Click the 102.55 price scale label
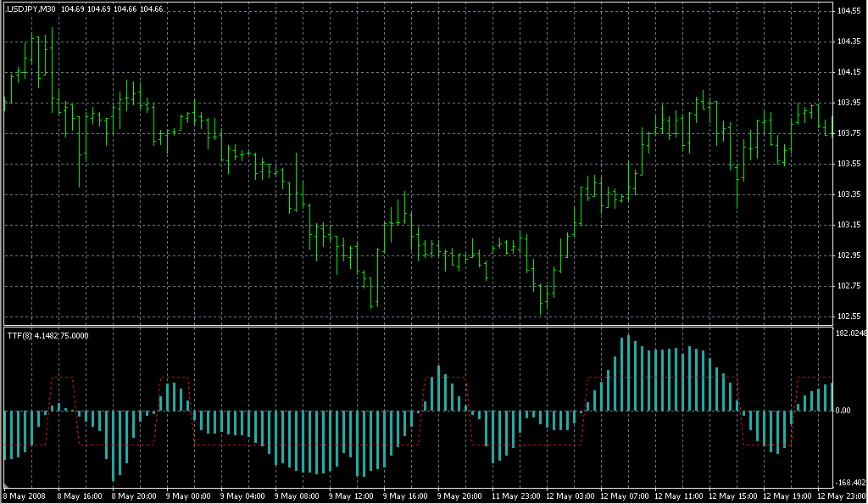868x504 pixels. coord(849,316)
